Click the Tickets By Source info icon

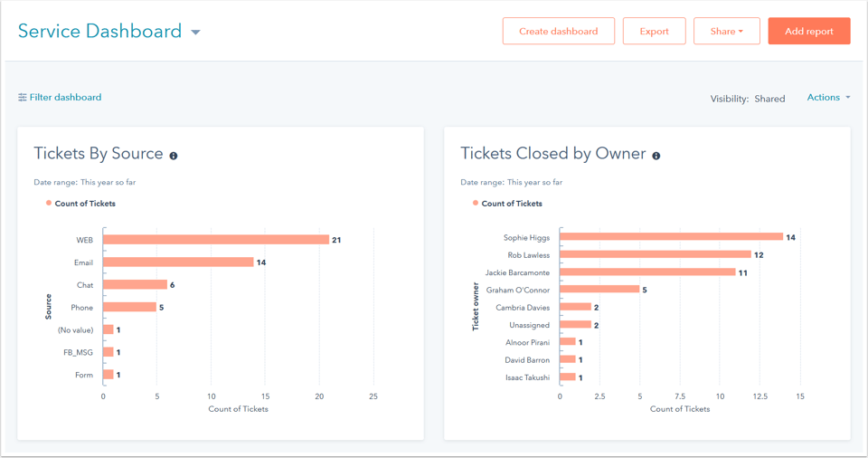[174, 156]
